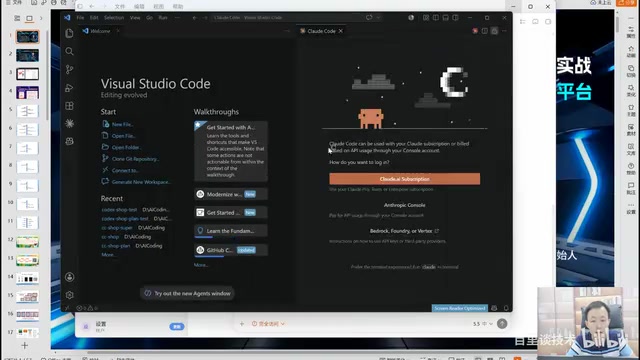Screen dimensions: 640x360
Task: Open the ellipsis overflow menu in VS Code menu bar
Action: click(177, 18)
